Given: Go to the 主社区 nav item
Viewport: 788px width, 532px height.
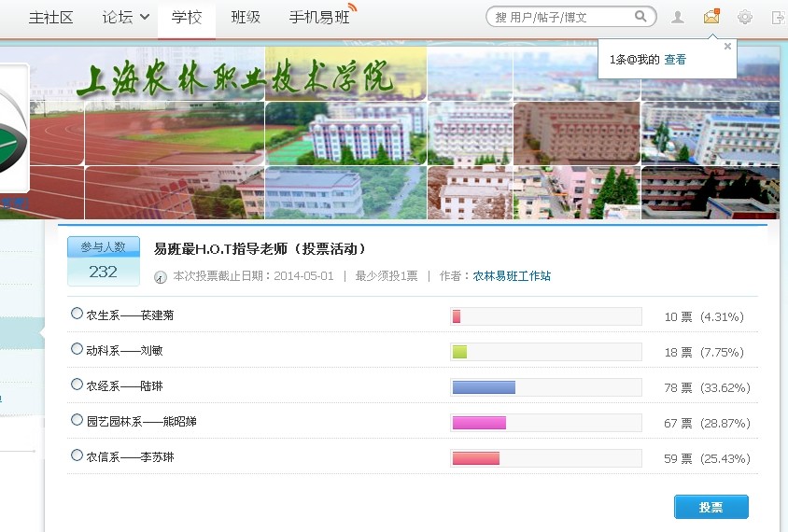Looking at the screenshot, I should (x=51, y=18).
